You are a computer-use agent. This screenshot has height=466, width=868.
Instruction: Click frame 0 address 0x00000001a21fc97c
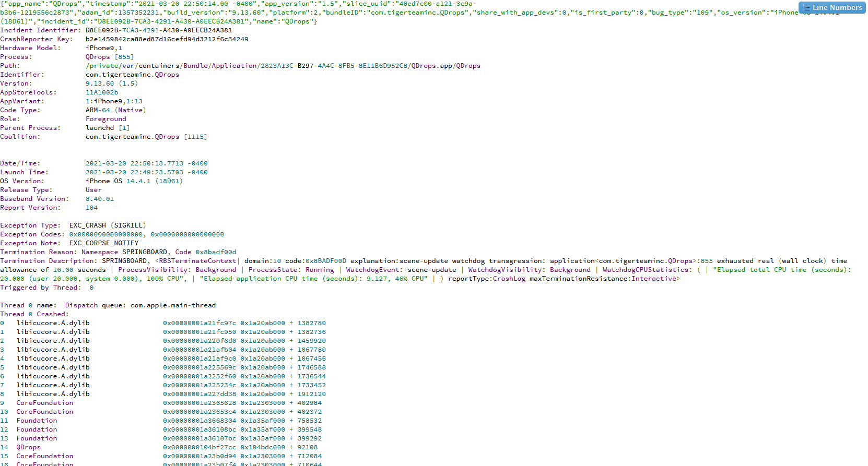click(200, 323)
